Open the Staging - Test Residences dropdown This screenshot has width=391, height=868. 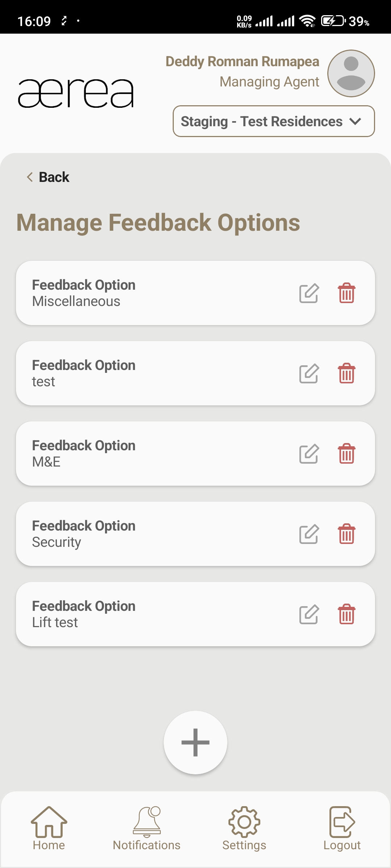tap(274, 121)
